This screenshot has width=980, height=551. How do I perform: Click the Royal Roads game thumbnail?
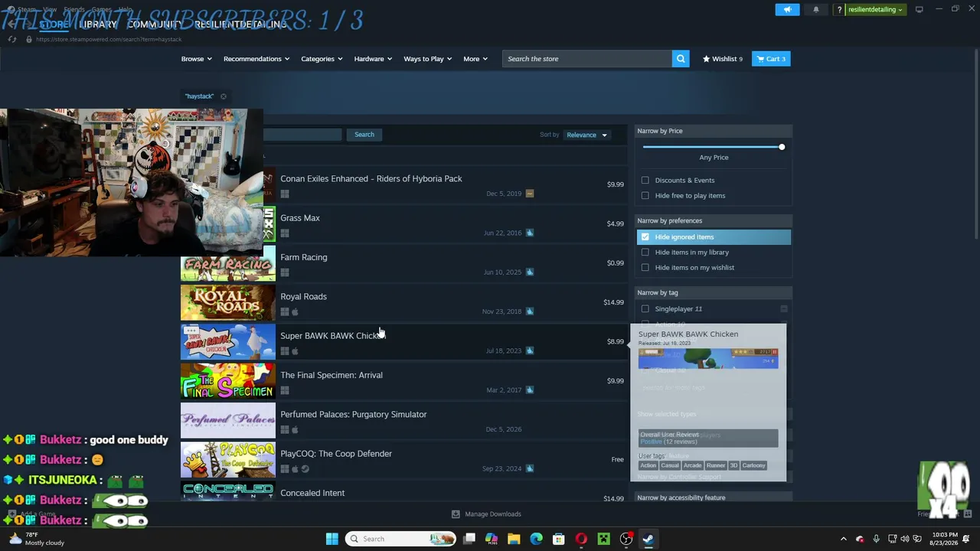point(227,303)
